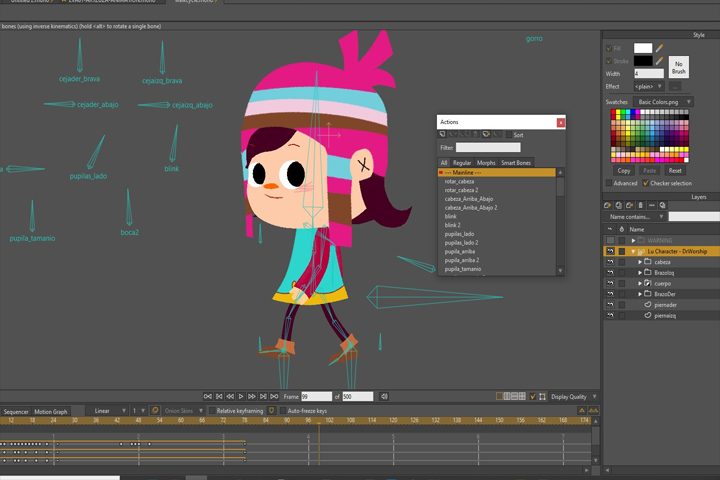This screenshot has width=720, height=480.
Task: Expand the BrazoDer layer folder
Action: [640, 294]
